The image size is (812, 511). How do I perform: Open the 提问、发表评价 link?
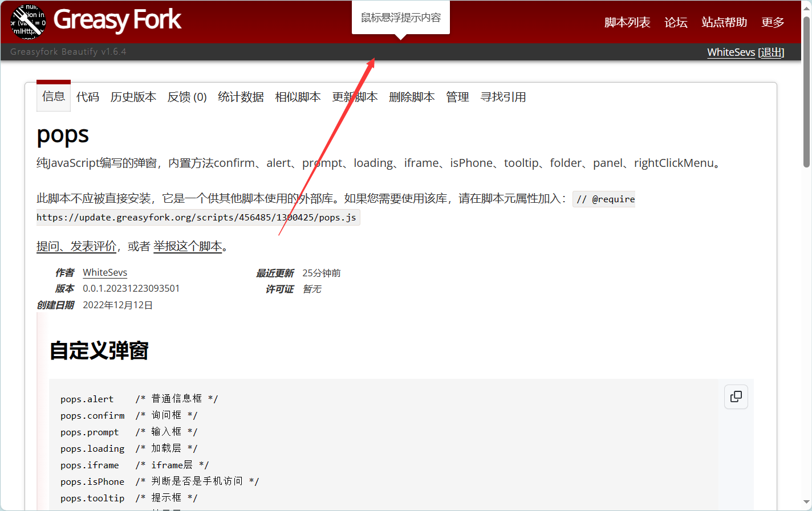click(76, 246)
